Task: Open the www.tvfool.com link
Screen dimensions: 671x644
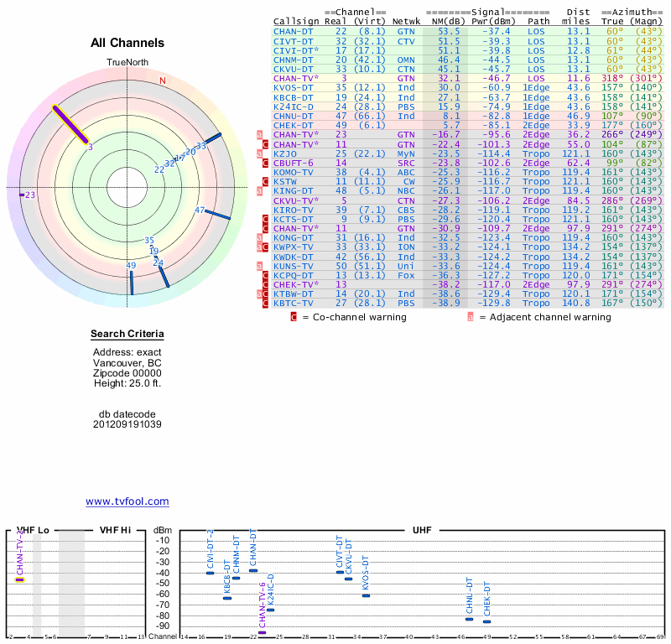Action: (127, 501)
